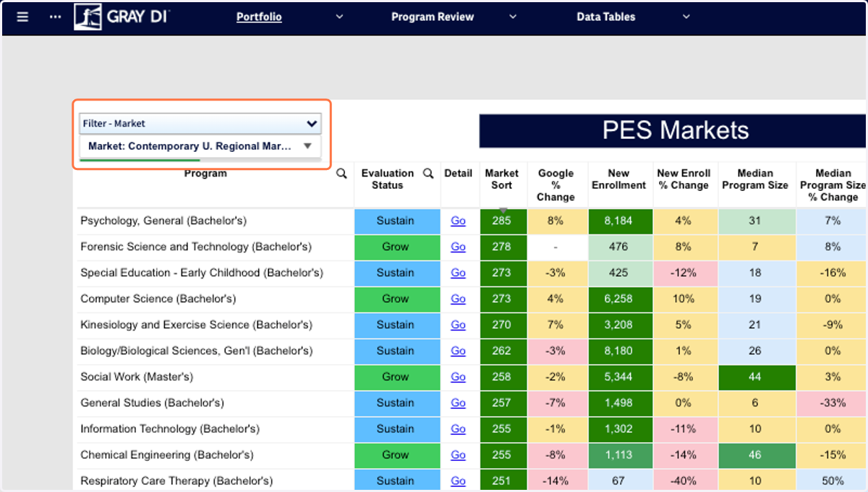Click Market Sort value 278

click(x=502, y=247)
